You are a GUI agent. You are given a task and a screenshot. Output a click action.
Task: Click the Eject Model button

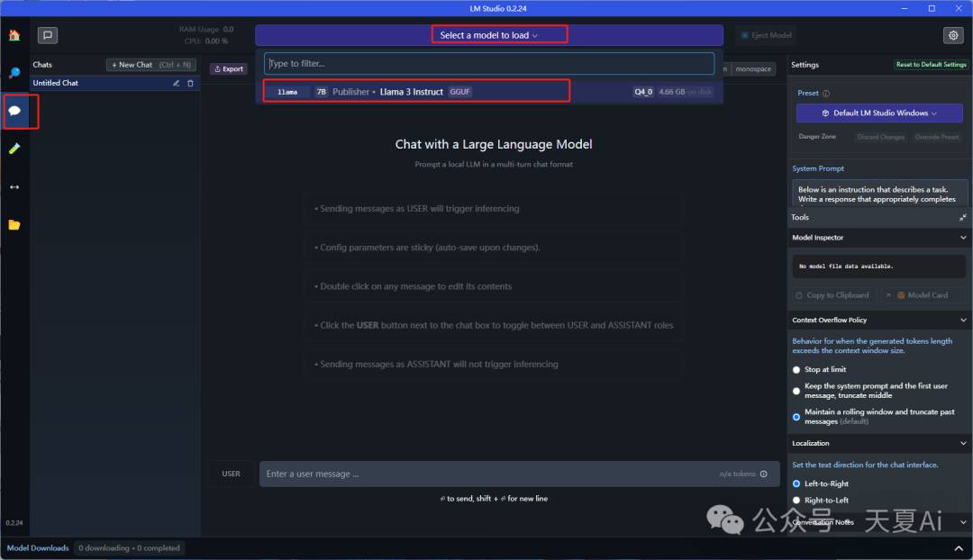pyautogui.click(x=767, y=35)
